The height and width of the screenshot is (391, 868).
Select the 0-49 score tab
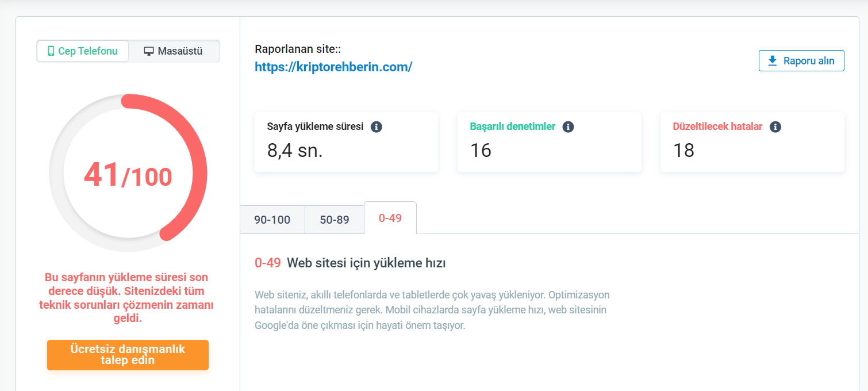point(390,218)
